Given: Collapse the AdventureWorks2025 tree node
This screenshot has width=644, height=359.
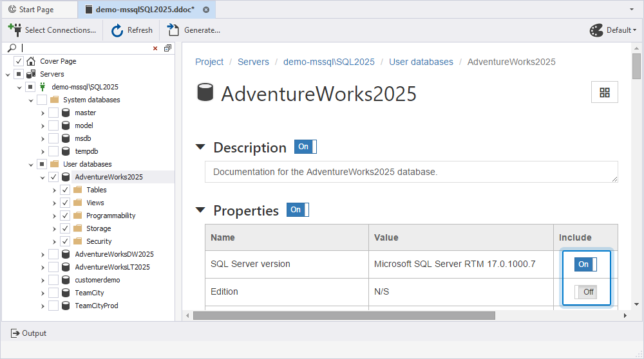Looking at the screenshot, I should [43, 178].
